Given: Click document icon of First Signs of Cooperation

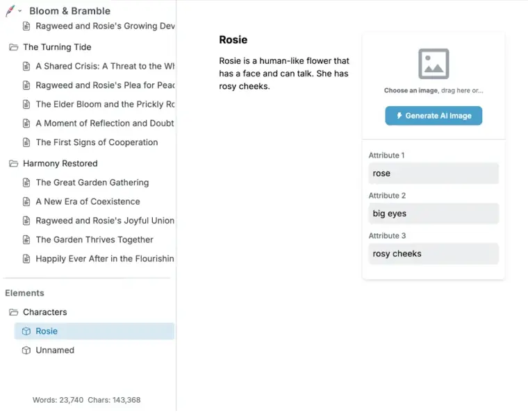Looking at the screenshot, I should pyautogui.click(x=26, y=142).
